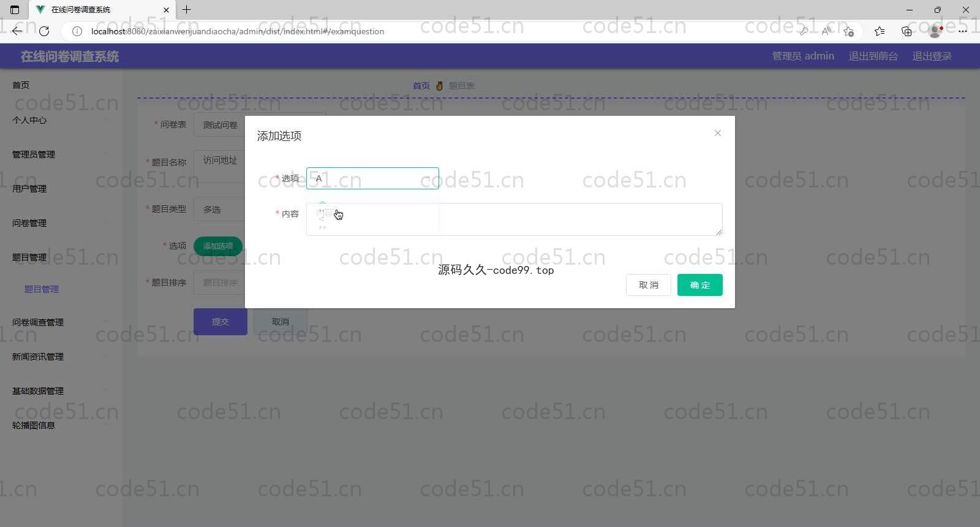Click 退出登录 link

(x=932, y=56)
